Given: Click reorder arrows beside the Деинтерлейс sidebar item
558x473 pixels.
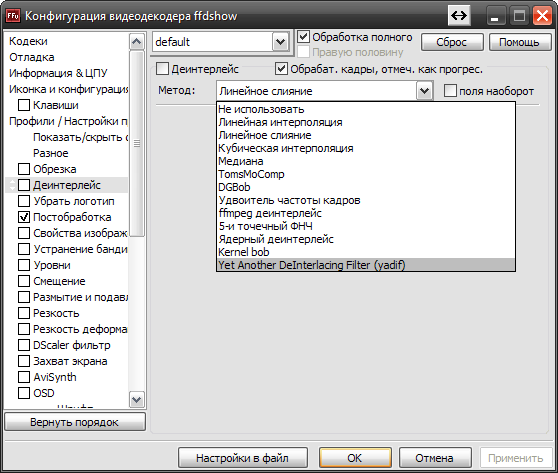Looking at the screenshot, I should pos(13,185).
